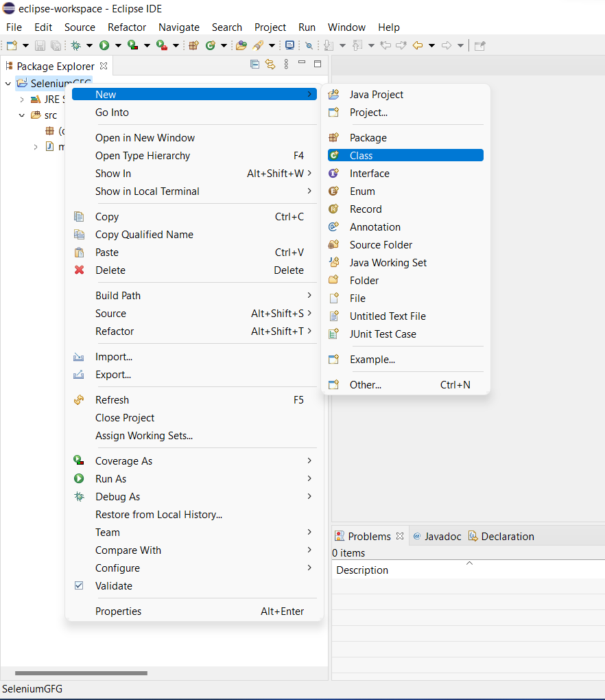Click the Description column header
The image size is (605, 700).
tap(468, 570)
